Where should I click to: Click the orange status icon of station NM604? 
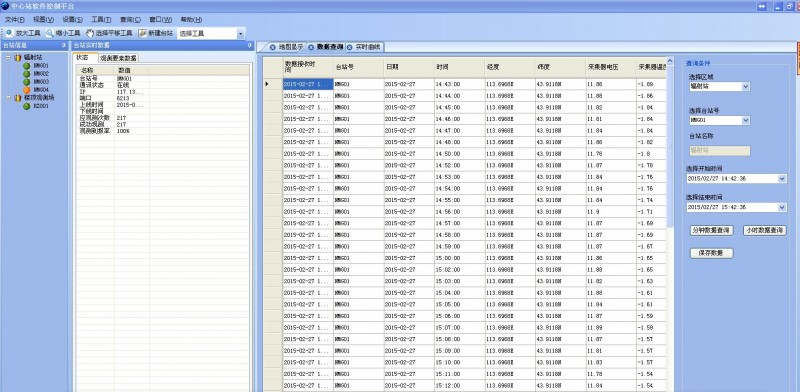click(x=27, y=90)
